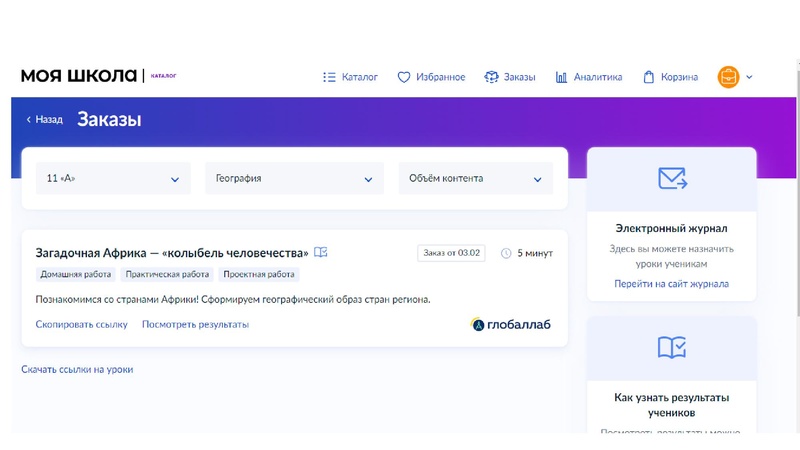Open the orange user avatar

[x=728, y=77]
